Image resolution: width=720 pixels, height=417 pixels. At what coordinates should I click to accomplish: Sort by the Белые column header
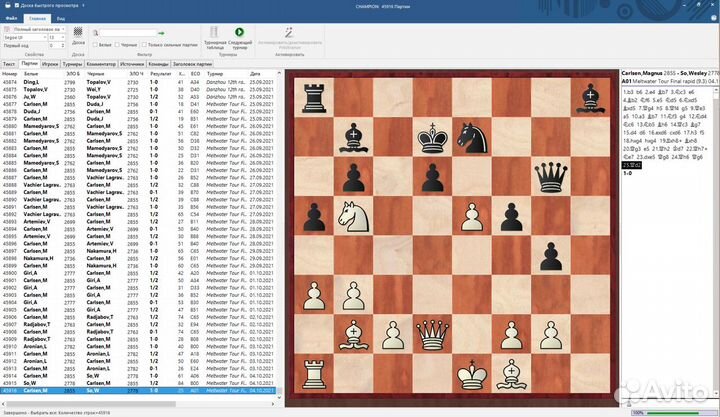(x=31, y=73)
